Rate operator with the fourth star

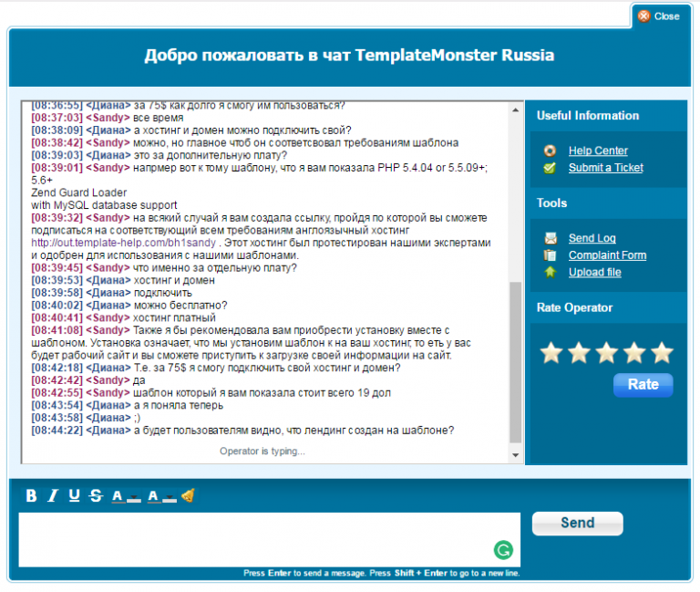(x=634, y=352)
